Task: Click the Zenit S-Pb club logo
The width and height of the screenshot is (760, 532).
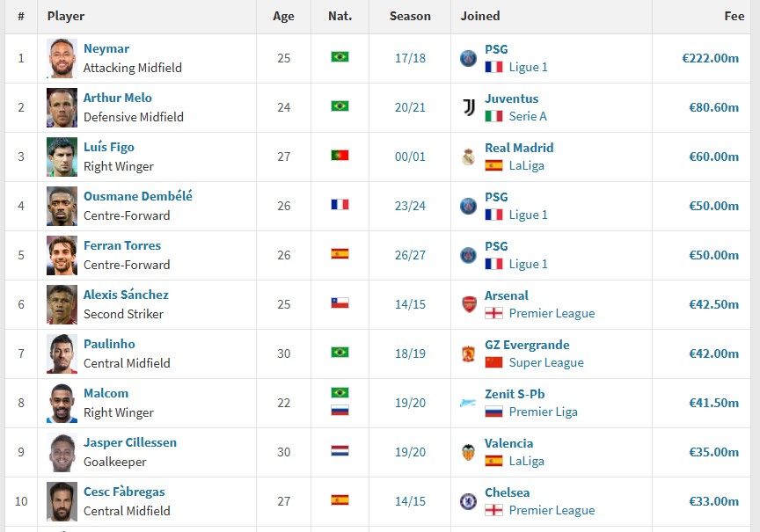Action: (468, 403)
